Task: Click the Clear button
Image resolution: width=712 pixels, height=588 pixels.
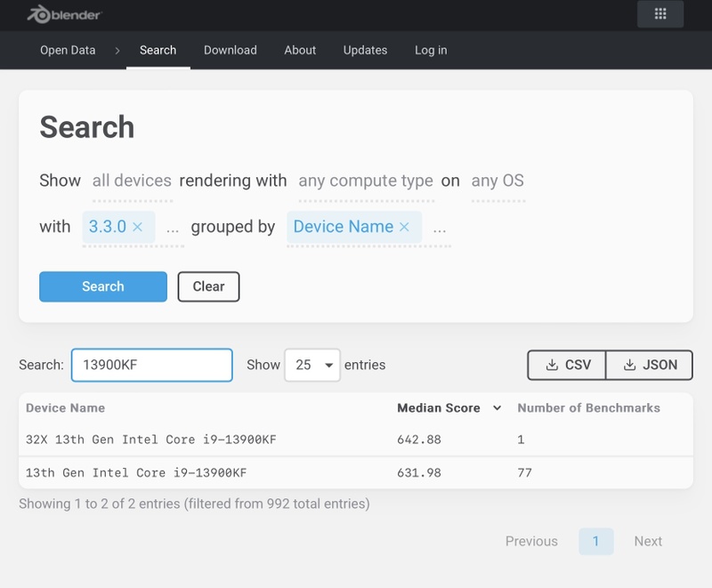Action: coord(208,286)
